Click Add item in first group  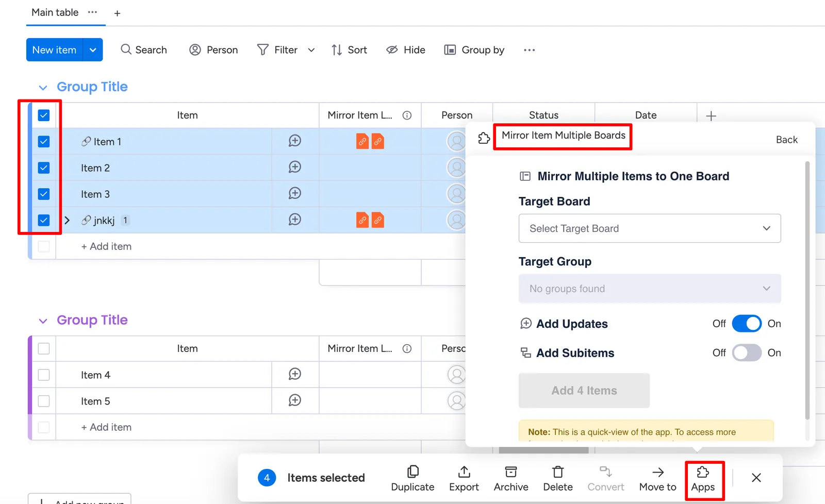pos(106,246)
